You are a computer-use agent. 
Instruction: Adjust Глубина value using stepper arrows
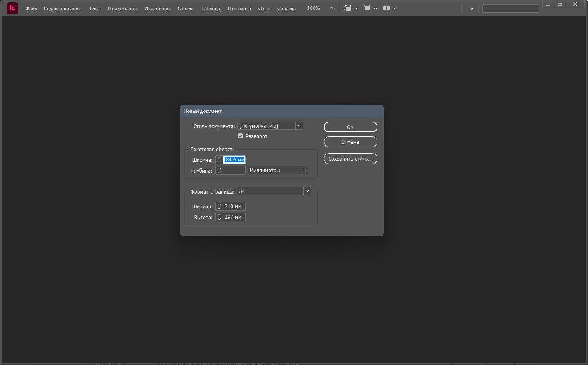click(219, 170)
